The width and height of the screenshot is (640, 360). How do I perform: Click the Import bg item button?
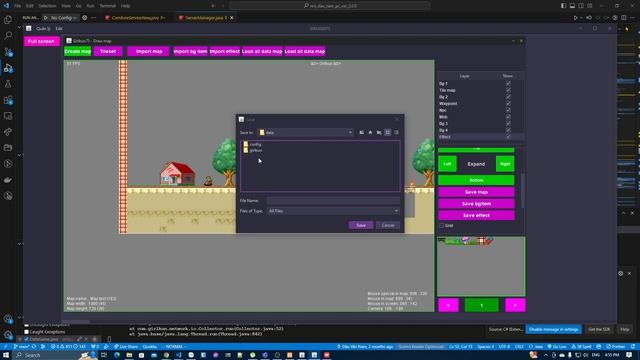[x=191, y=51]
